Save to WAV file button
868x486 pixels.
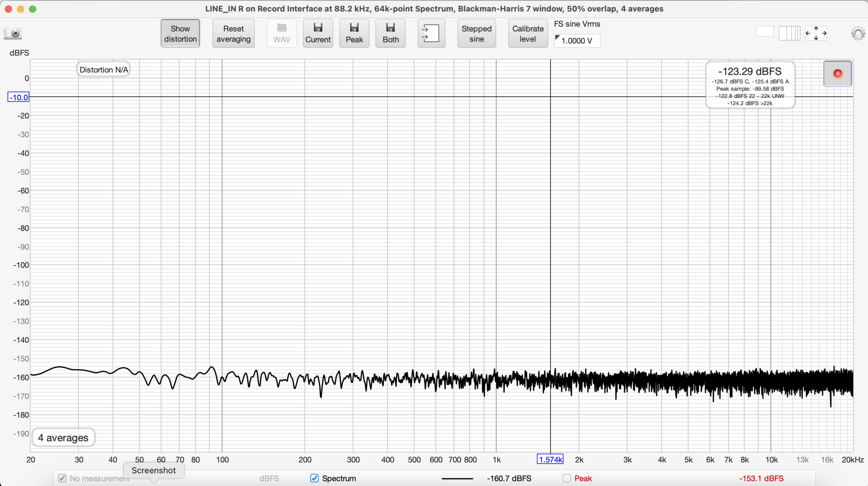coord(282,34)
